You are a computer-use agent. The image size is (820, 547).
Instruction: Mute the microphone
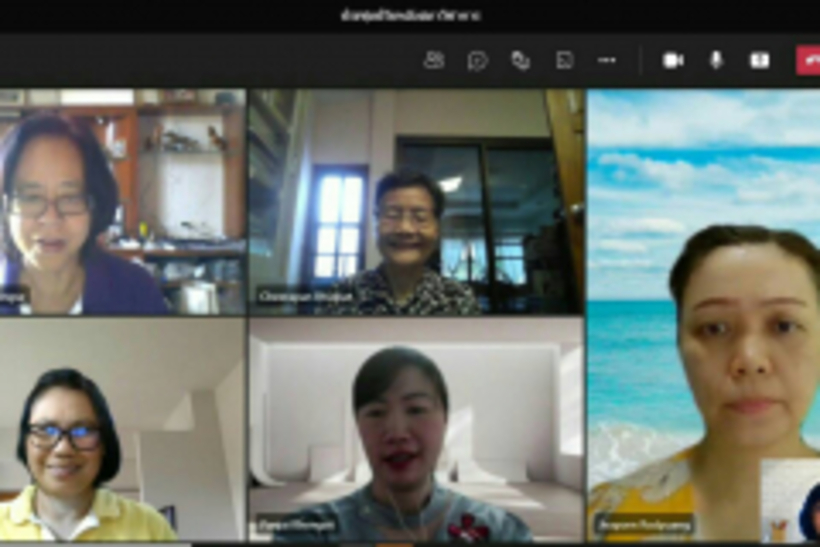click(x=716, y=60)
